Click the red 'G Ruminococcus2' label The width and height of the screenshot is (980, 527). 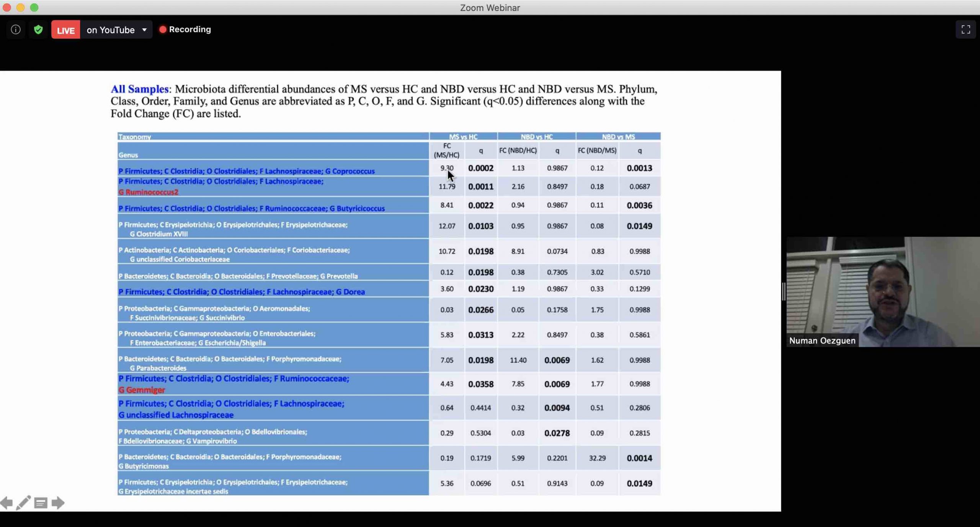tap(149, 192)
